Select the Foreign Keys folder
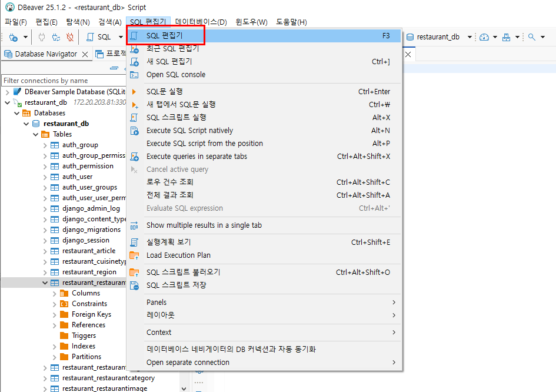This screenshot has width=556, height=392. pyautogui.click(x=91, y=314)
